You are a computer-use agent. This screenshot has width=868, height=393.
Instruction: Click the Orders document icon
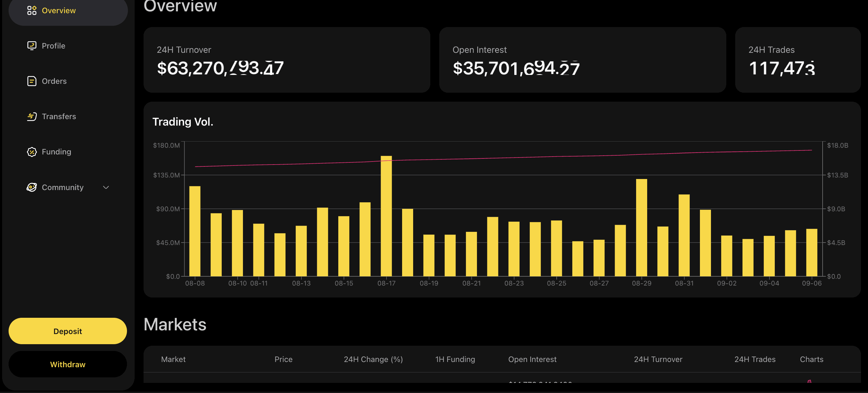coord(32,81)
